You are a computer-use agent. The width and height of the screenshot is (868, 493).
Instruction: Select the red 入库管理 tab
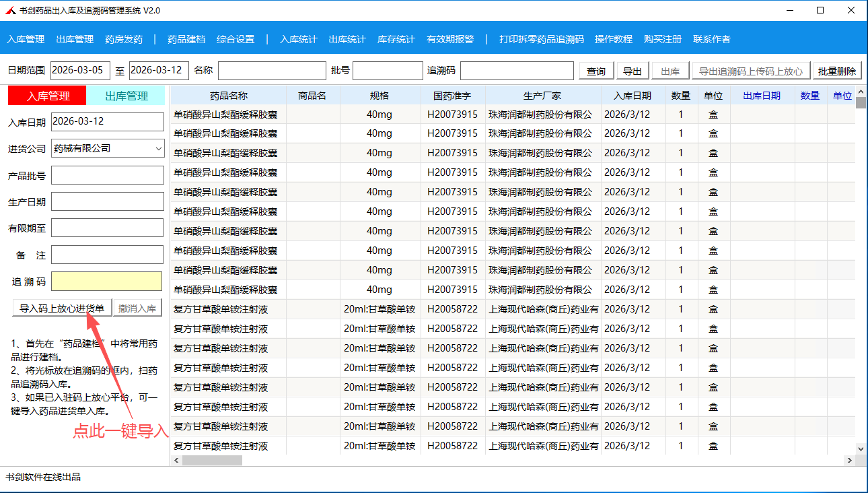coord(48,96)
